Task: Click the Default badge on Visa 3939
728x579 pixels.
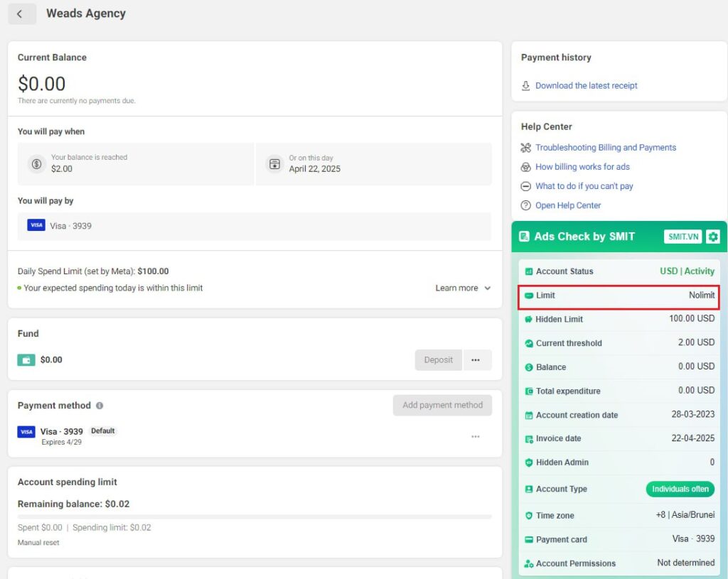Action: (x=102, y=431)
